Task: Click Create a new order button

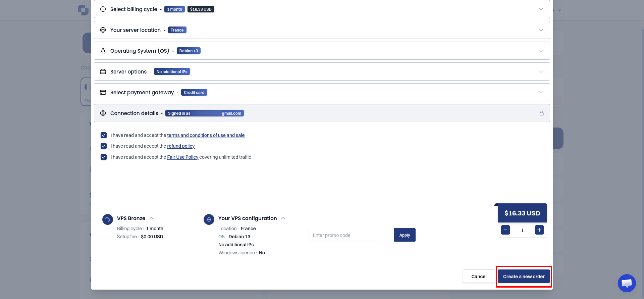Action: (x=524, y=277)
